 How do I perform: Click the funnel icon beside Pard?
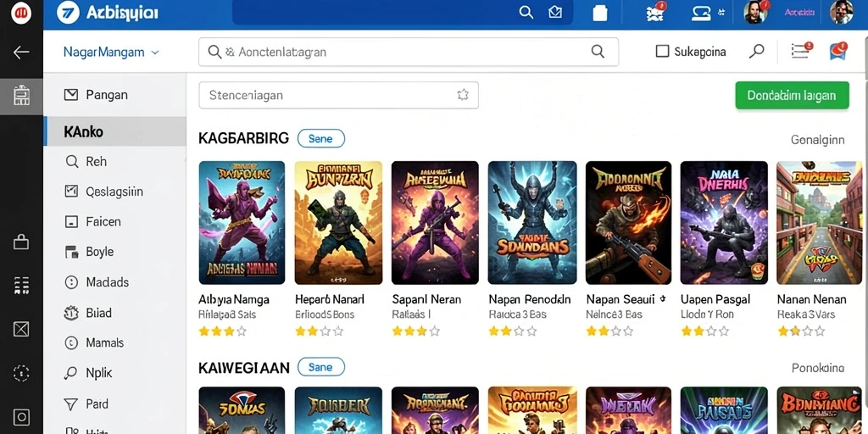(x=71, y=404)
